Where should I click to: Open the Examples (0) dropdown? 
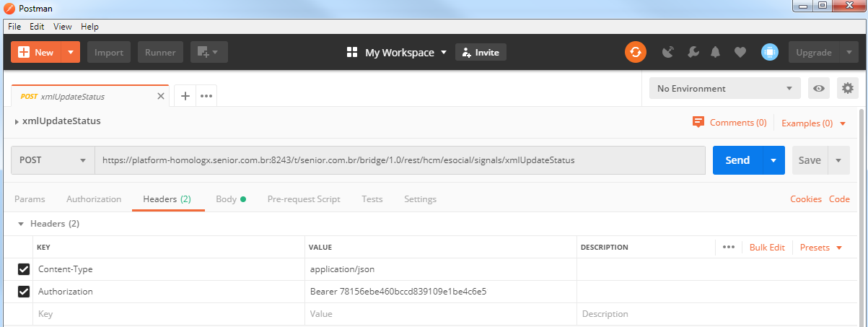814,123
